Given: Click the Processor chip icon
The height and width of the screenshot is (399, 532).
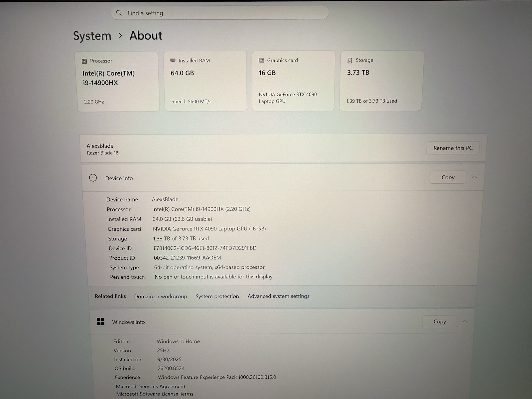Looking at the screenshot, I should click(x=84, y=61).
